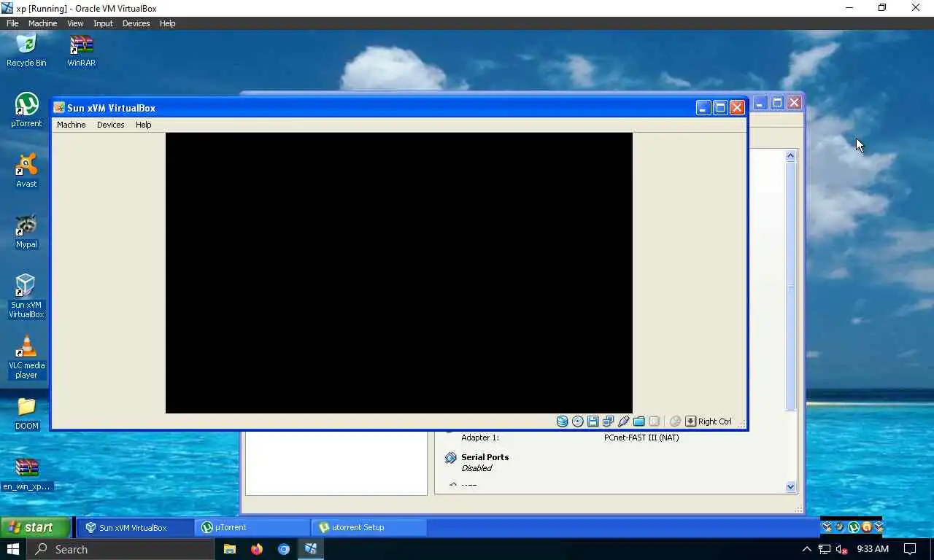The height and width of the screenshot is (560, 934).
Task: Click the XP Start button
Action: 34,527
